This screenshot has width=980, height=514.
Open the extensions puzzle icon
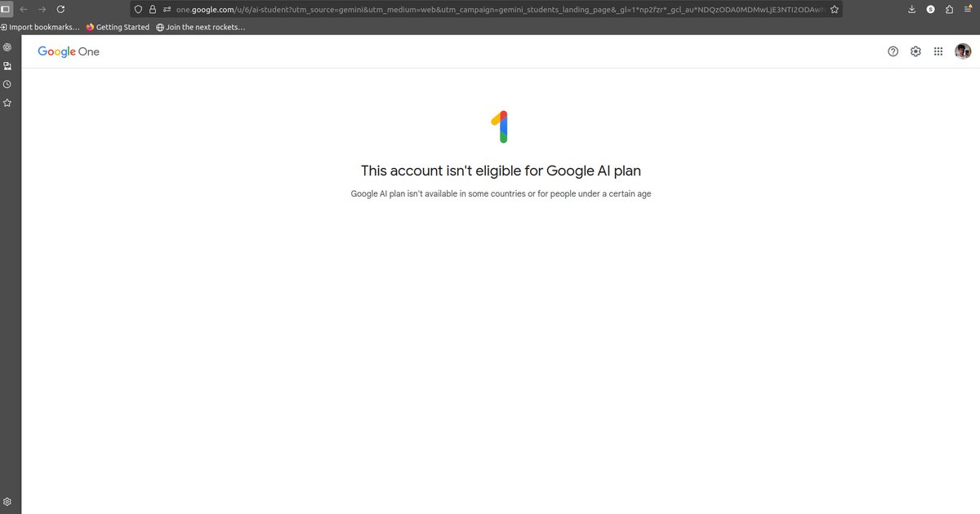tap(949, 9)
